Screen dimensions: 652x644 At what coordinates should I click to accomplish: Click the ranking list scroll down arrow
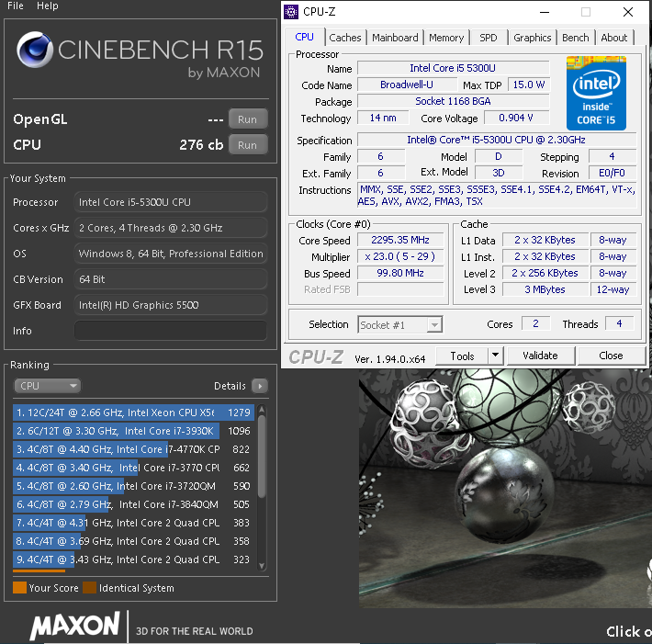pos(262,565)
